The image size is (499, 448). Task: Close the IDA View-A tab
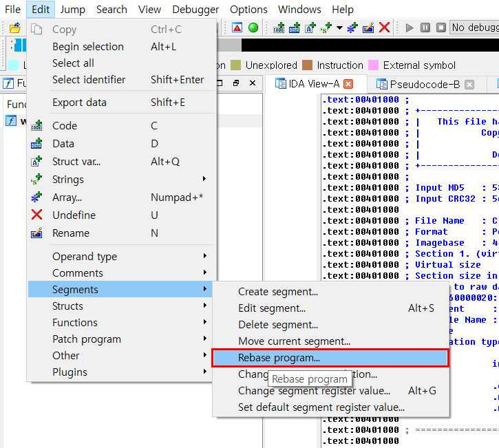pyautogui.click(x=348, y=84)
